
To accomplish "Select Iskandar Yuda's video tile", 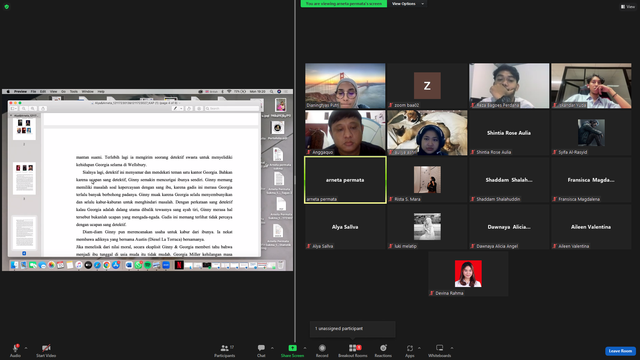I will pyautogui.click(x=591, y=86).
